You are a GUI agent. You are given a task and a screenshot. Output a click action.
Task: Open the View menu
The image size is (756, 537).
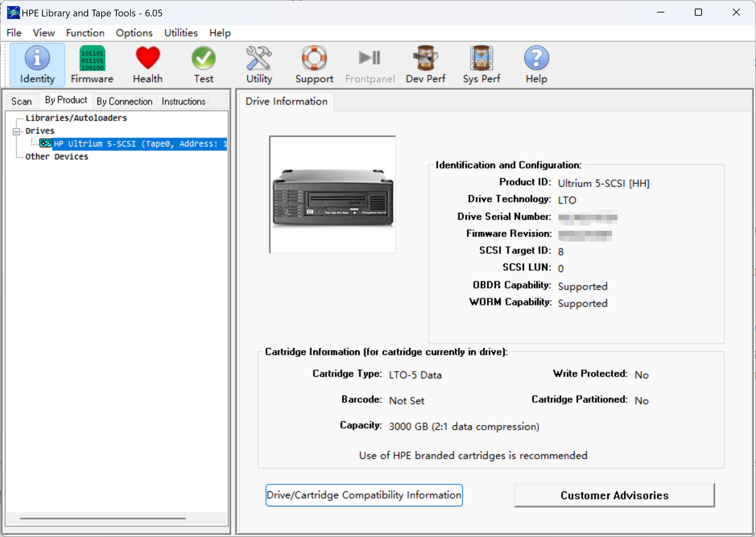click(44, 33)
